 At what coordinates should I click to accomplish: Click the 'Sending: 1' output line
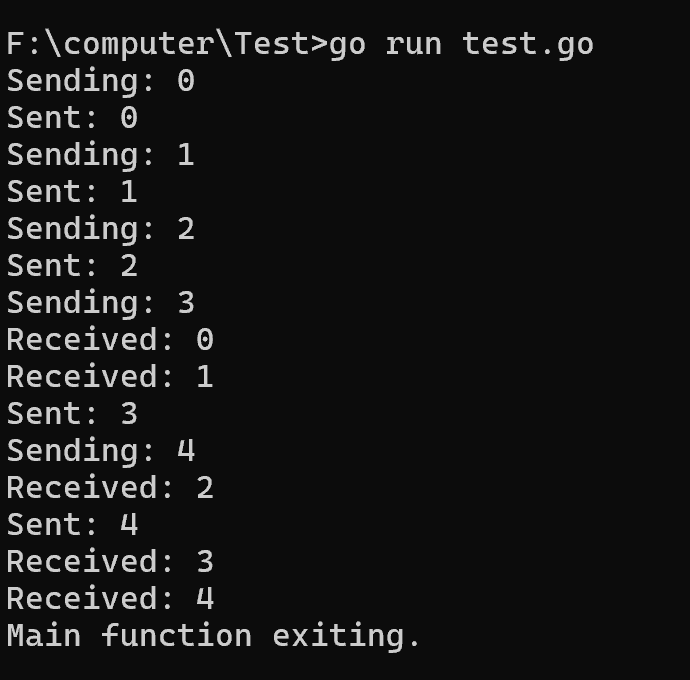tap(100, 155)
